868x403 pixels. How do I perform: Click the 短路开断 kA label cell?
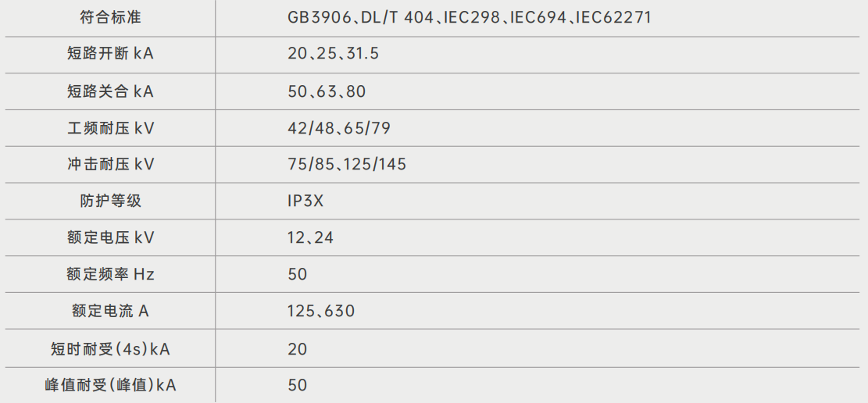[110, 54]
